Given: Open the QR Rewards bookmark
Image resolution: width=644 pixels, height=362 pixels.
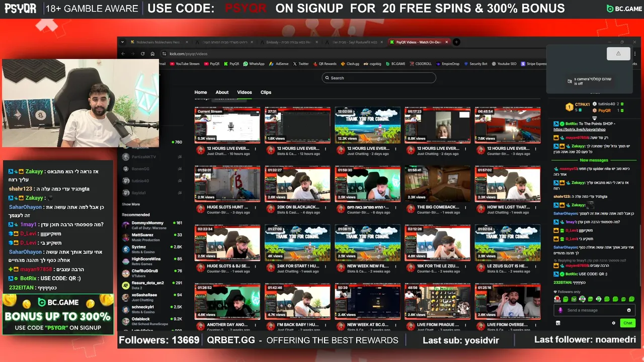Looking at the screenshot, I should pos(325,64).
